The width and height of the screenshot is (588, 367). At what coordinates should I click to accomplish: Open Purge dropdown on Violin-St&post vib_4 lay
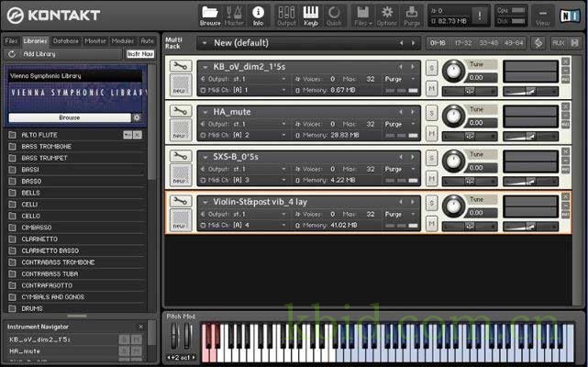(396, 214)
